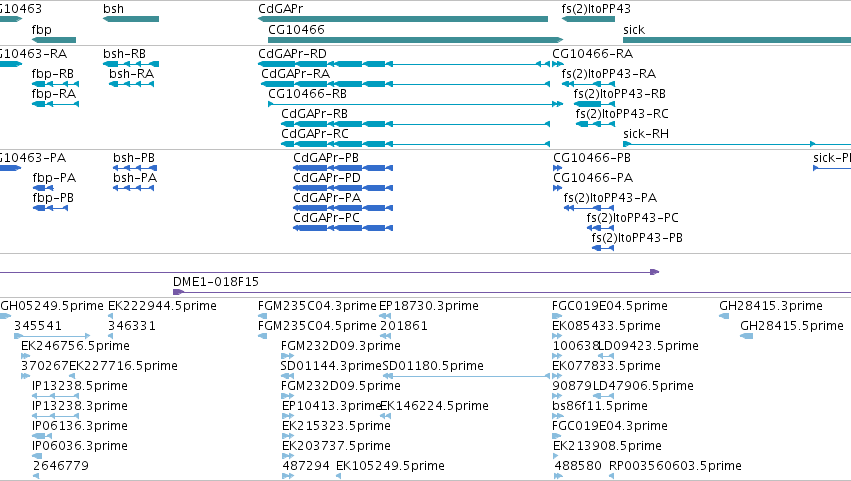Select the GH28415.5prime EST glyph
Image resolution: width=851 pixels, height=481 pixels.
coord(746,336)
